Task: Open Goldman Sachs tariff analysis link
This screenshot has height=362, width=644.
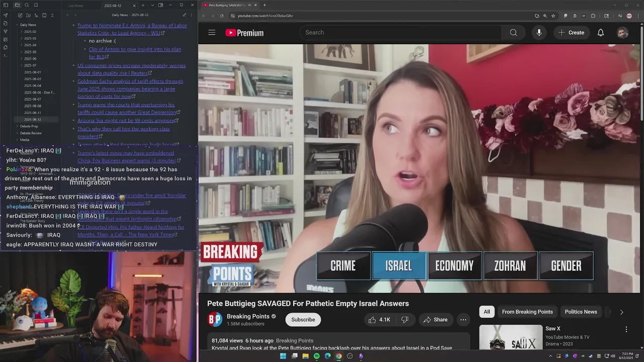Action: (130, 88)
